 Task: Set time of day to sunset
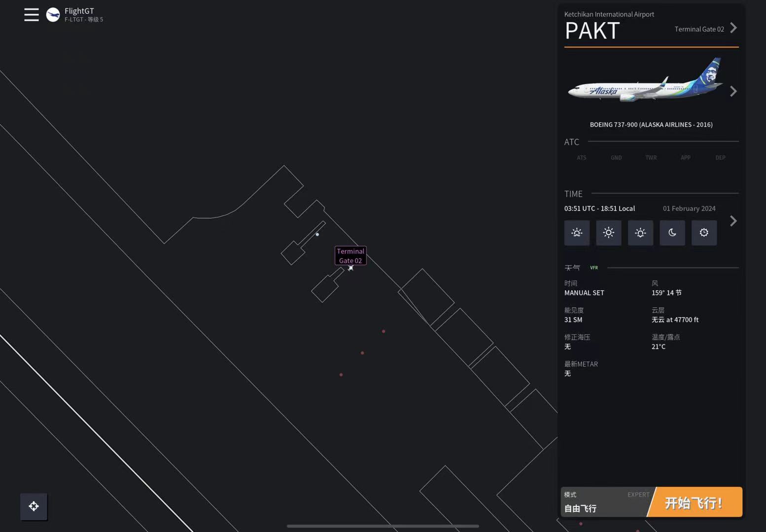(x=640, y=233)
